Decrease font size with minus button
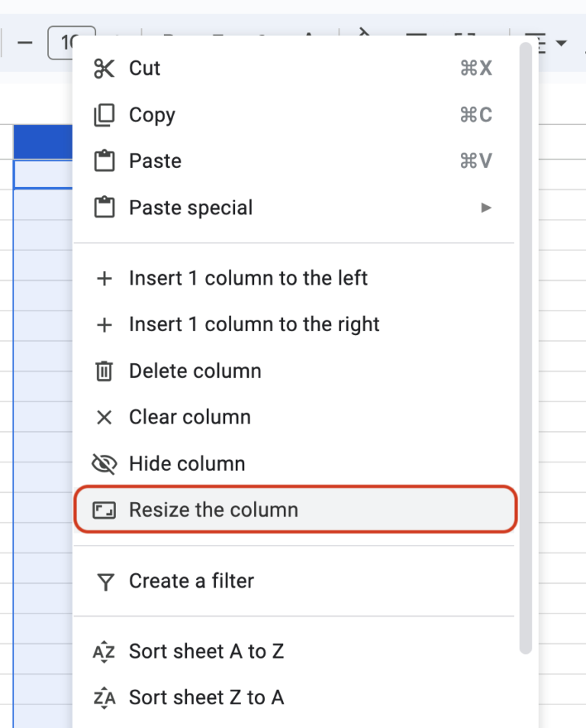Screen dimensions: 586x728 pos(24,43)
